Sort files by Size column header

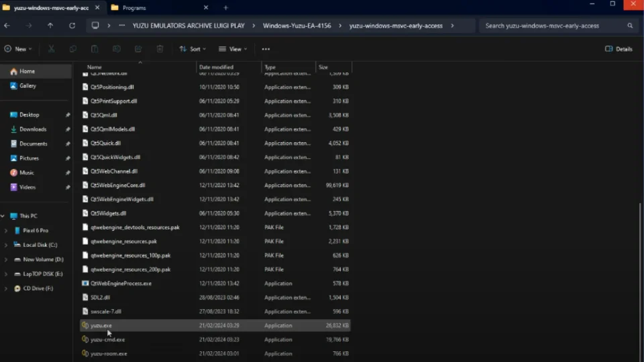click(333, 67)
